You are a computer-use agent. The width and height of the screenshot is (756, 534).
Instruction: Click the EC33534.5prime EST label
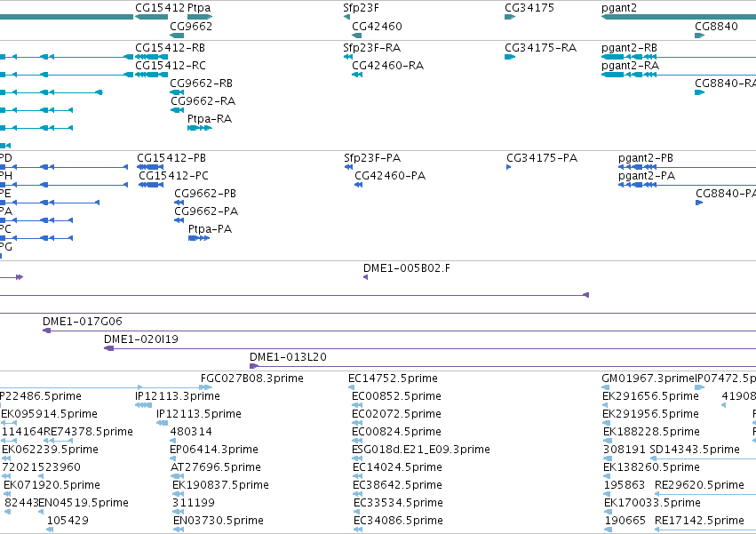coord(398,503)
